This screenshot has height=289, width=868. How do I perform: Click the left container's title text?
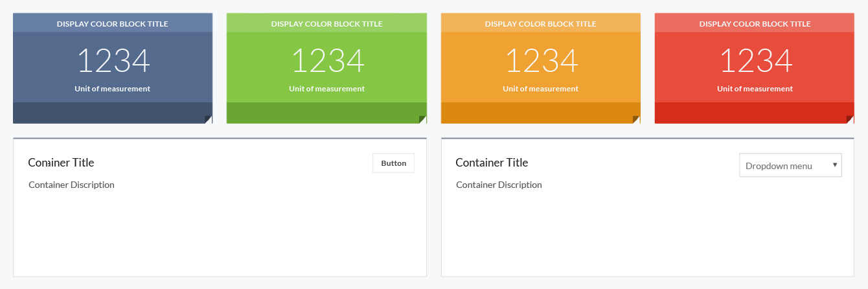[62, 163]
